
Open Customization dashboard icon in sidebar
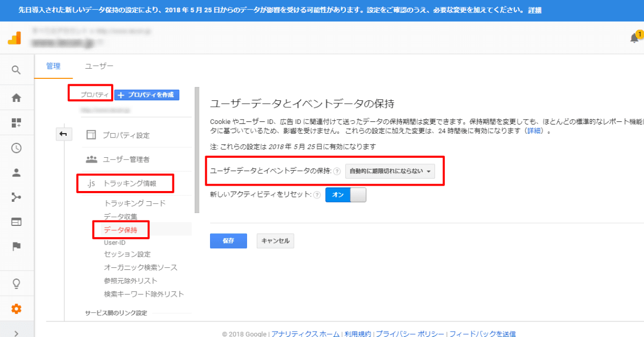[x=16, y=123]
